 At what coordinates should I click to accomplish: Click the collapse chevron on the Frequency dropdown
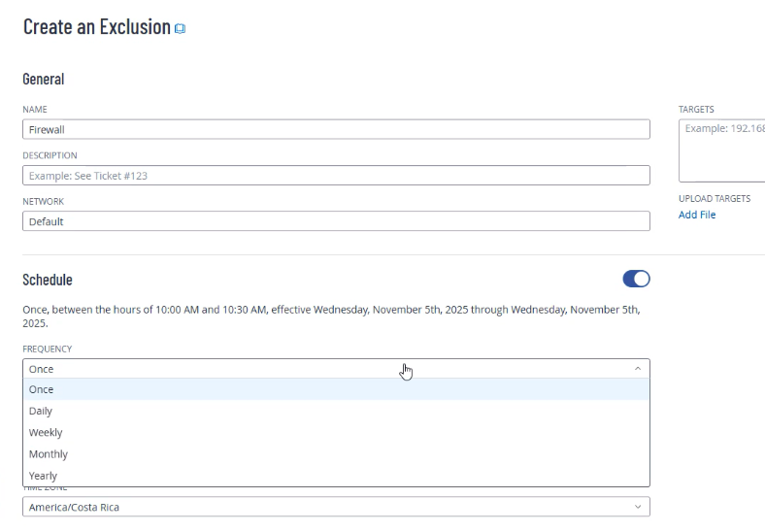[x=637, y=369]
